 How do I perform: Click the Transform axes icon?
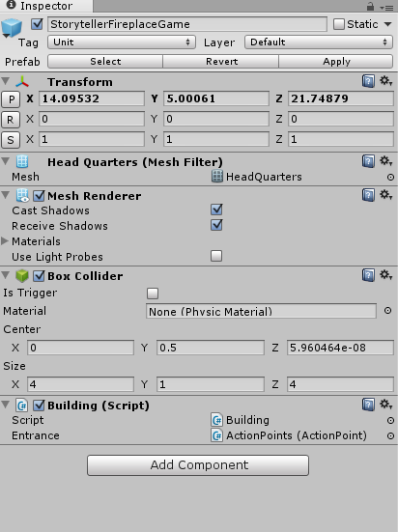click(22, 82)
